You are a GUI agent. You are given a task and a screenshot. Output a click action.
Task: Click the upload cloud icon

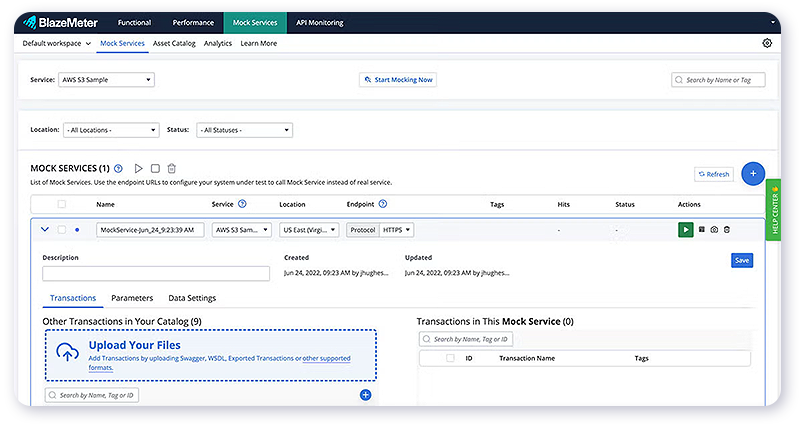(68, 351)
